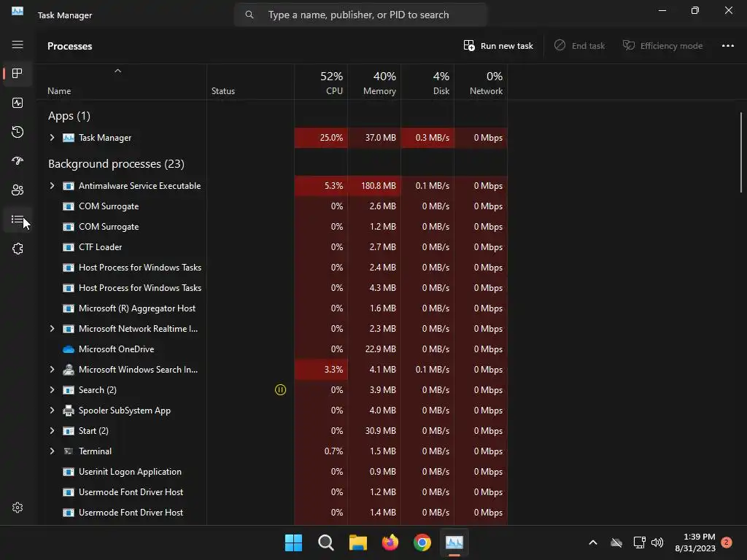This screenshot has width=747, height=560.
Task: Open the notification count badge
Action: [x=727, y=542]
